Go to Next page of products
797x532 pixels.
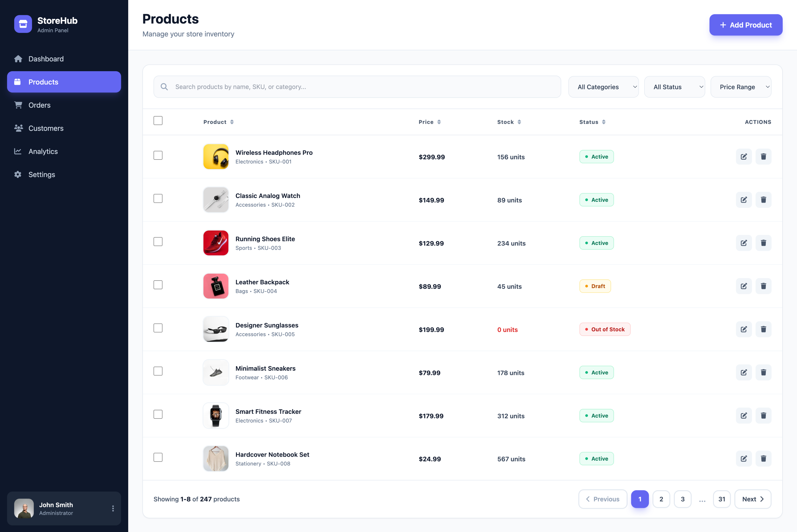tap(753, 499)
